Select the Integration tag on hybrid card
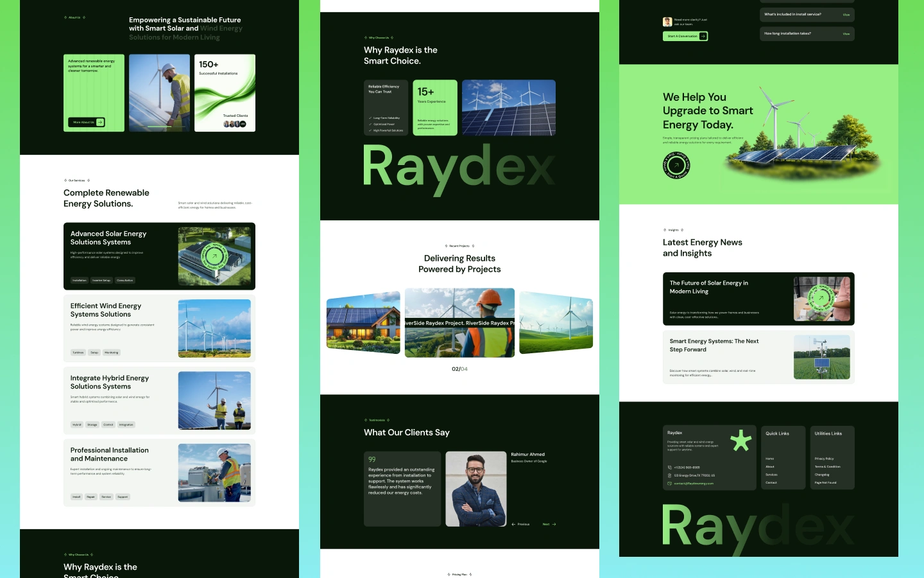This screenshot has height=578, width=924. coord(126,425)
